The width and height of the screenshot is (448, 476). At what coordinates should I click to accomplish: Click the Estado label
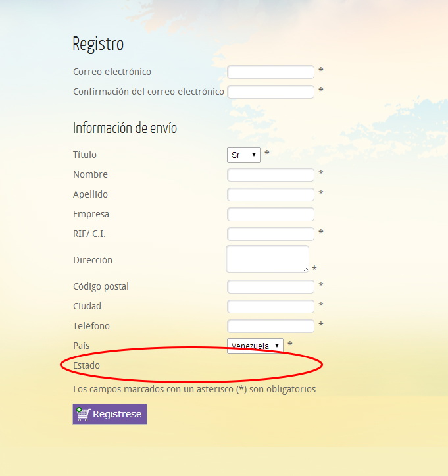(86, 365)
